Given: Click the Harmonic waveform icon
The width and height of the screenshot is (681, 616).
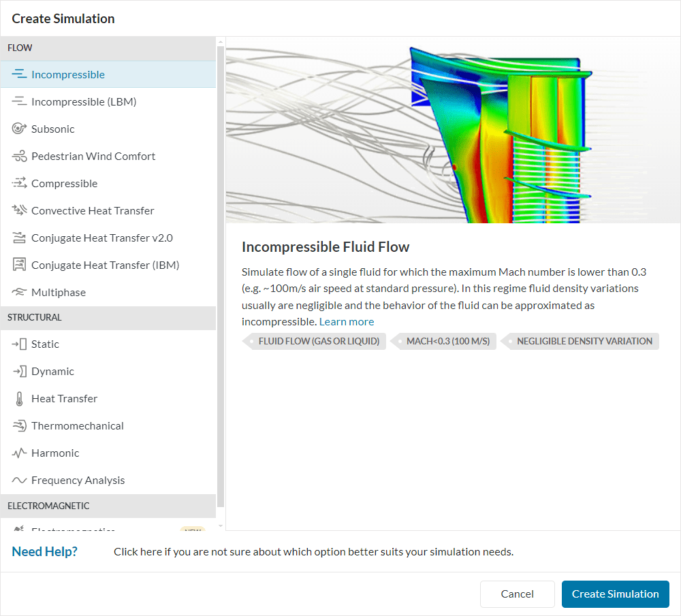Looking at the screenshot, I should pyautogui.click(x=19, y=453).
